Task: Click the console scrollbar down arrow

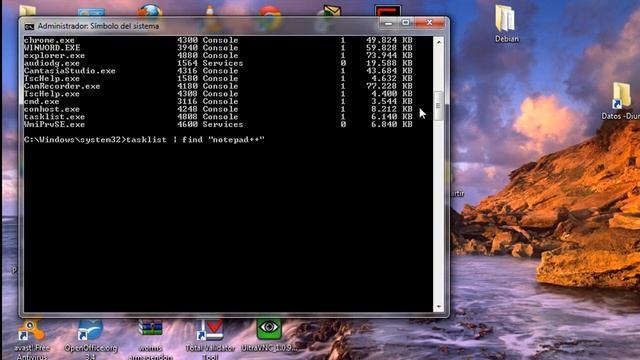Action: pos(439,307)
